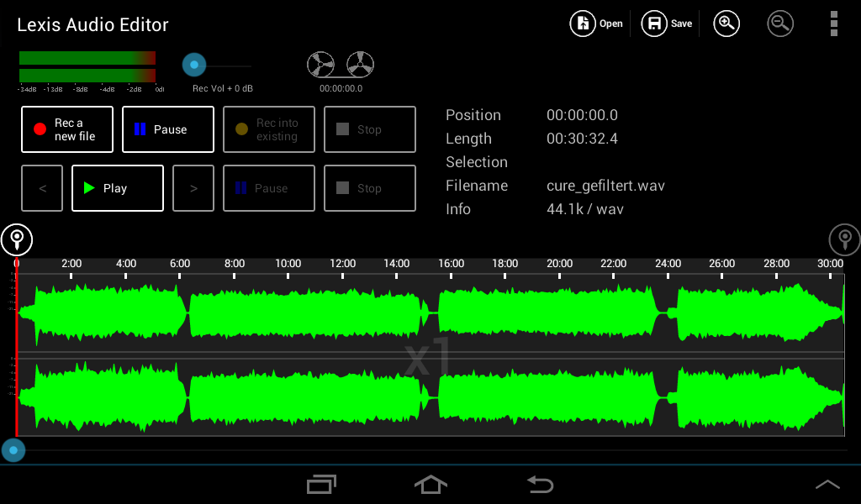861x504 pixels.
Task: Adjust the Rec Vol slider knob
Action: coord(194,65)
